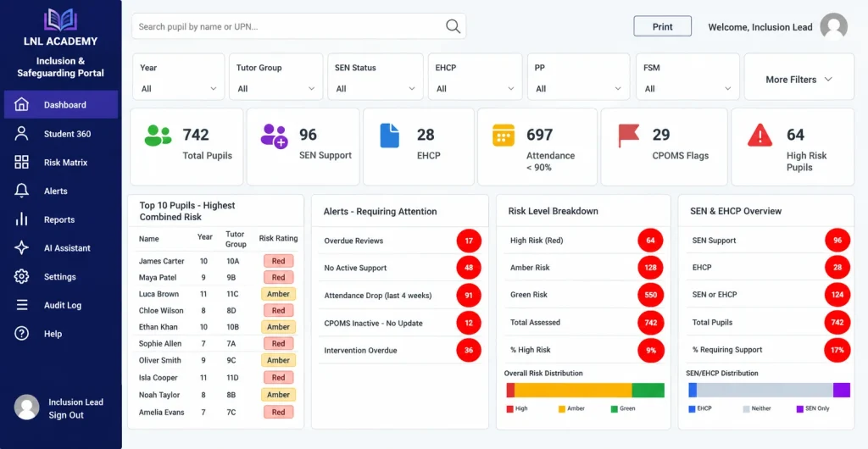
Task: Click the No Active Support 48 badge
Action: tap(469, 268)
